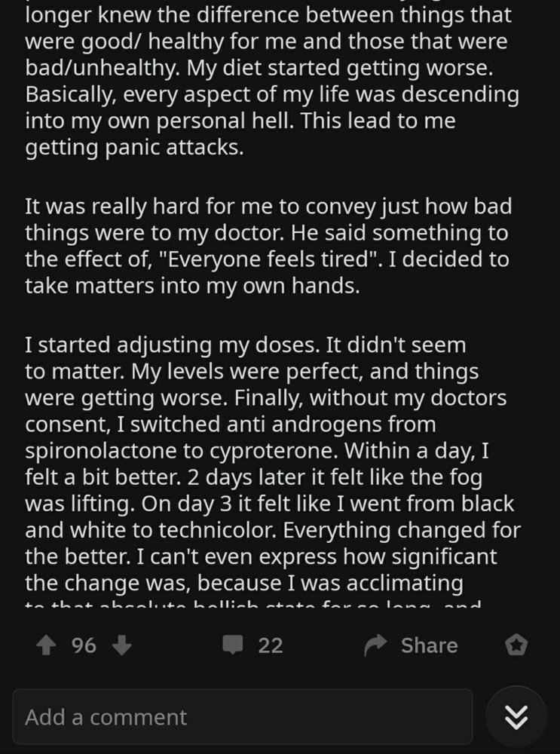
Task: Click the vote score 96
Action: point(84,645)
